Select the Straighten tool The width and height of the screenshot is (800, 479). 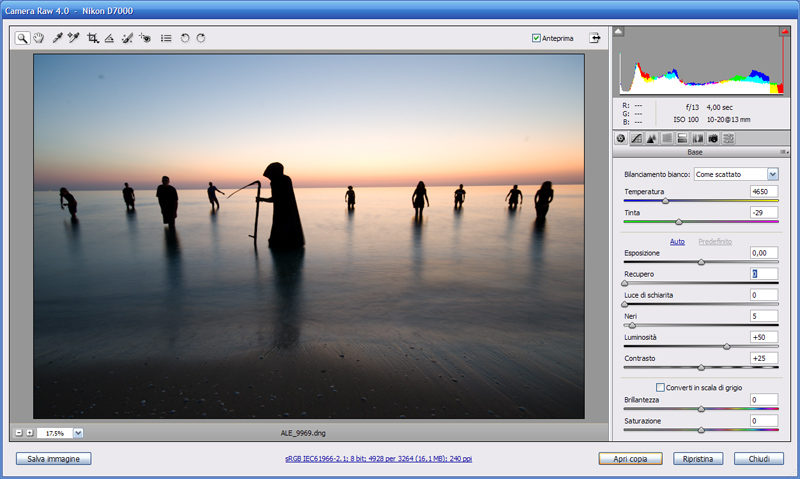(x=109, y=38)
